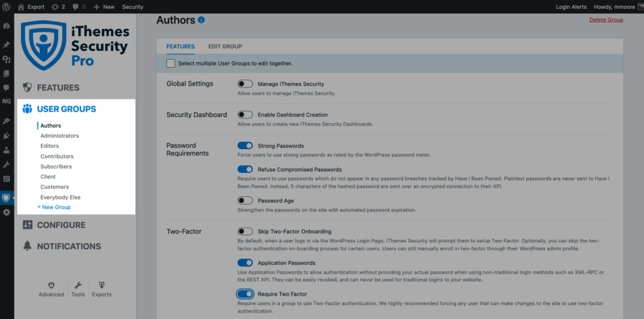Image resolution: width=644 pixels, height=319 pixels.
Task: Select the Editors user group
Action: [50, 146]
